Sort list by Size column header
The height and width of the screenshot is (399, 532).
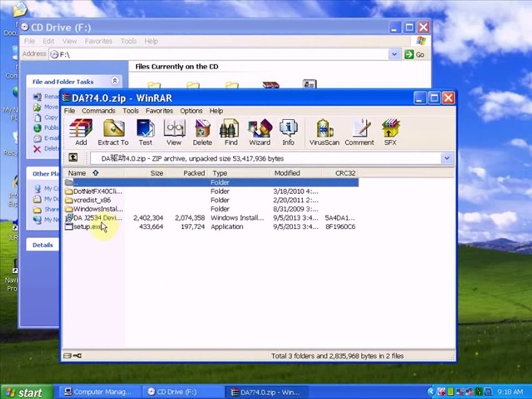[x=145, y=173]
